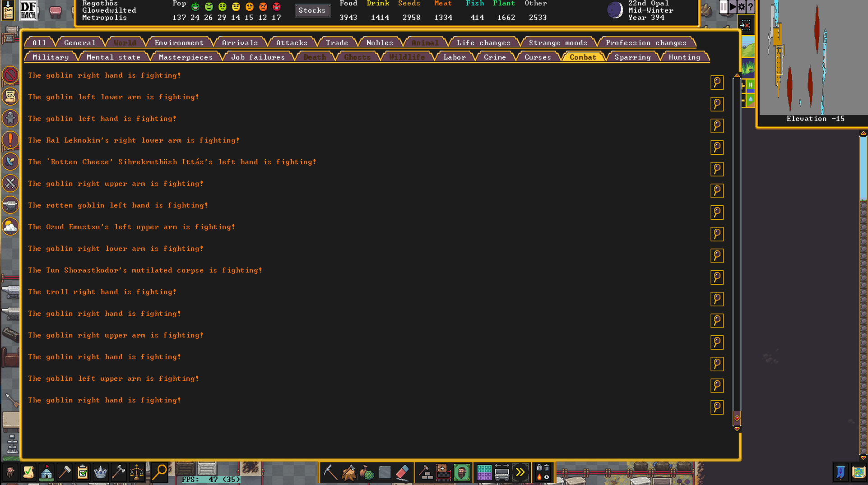Click the minimap at Elevation -15
The width and height of the screenshot is (868, 485).
pos(813,57)
